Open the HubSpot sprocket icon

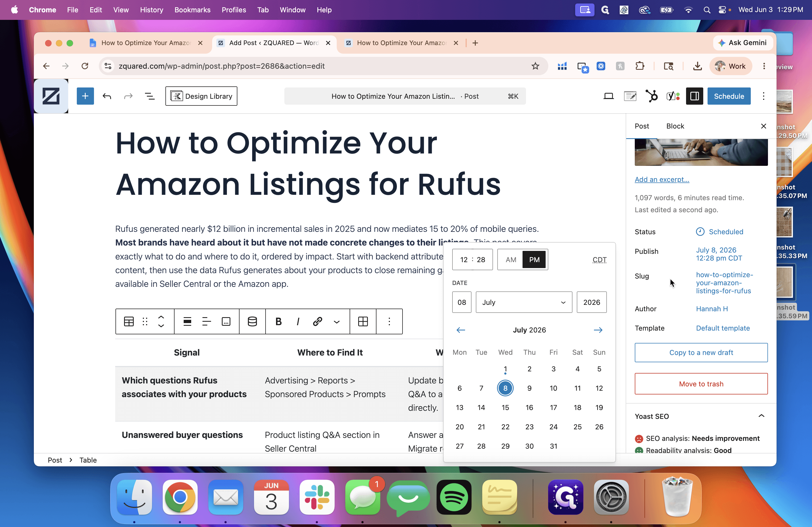point(651,96)
